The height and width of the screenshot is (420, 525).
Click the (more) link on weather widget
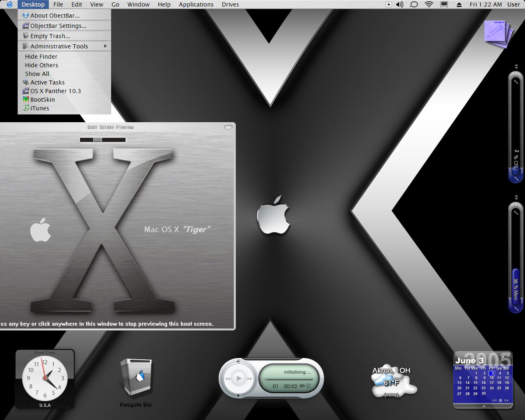391,395
